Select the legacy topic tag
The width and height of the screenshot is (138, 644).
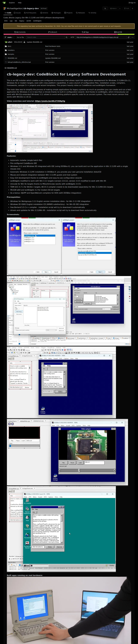tap(22, 21)
